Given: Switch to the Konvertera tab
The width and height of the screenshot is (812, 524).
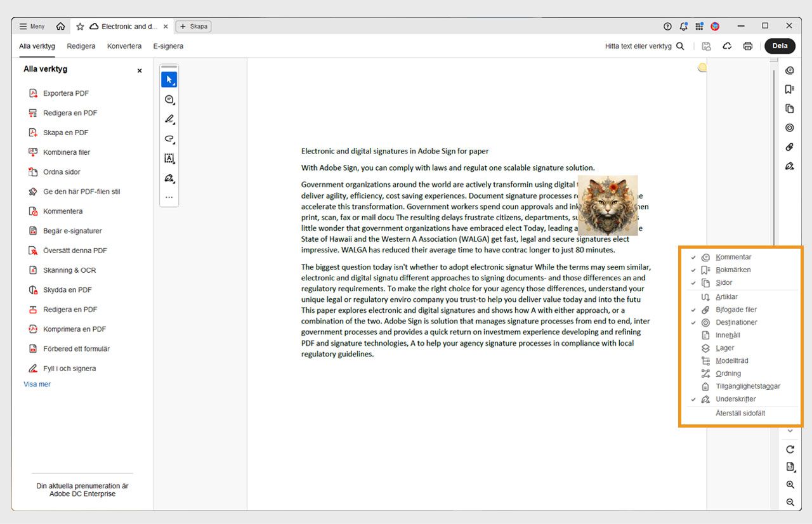Looking at the screenshot, I should 124,46.
